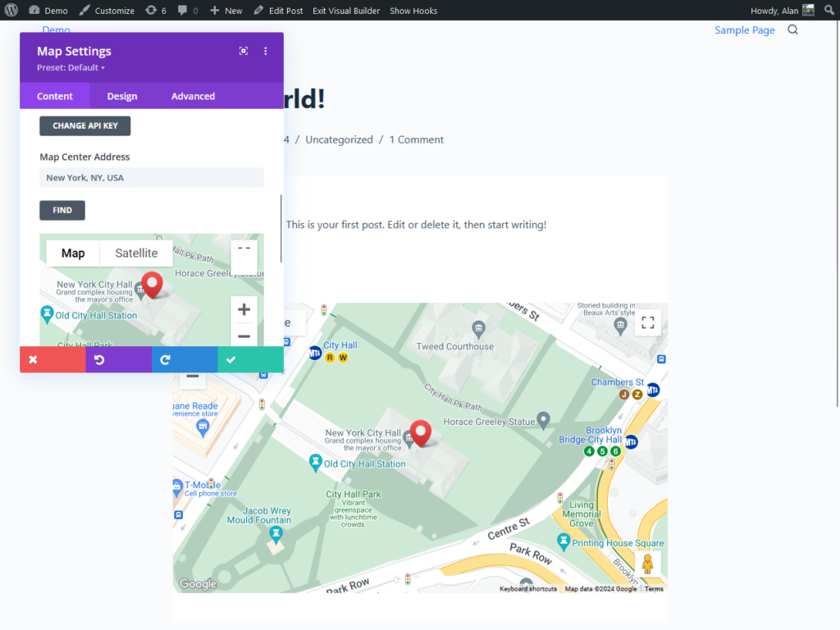Click the post text 'This is your first post'
Screen dimensions: 840x630
pyautogui.click(x=335, y=225)
